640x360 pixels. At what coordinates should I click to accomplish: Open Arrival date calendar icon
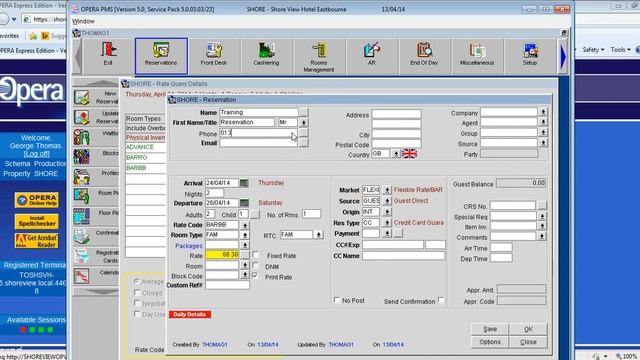pos(244,183)
